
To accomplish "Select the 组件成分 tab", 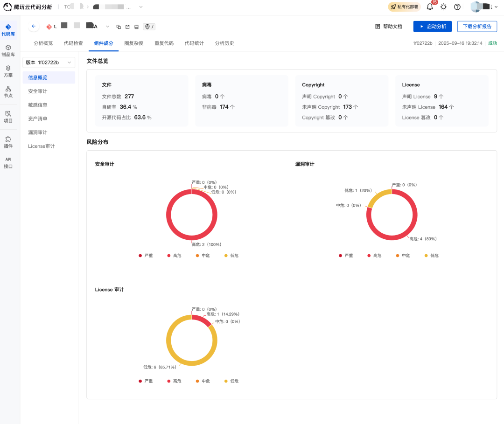I will tap(104, 43).
